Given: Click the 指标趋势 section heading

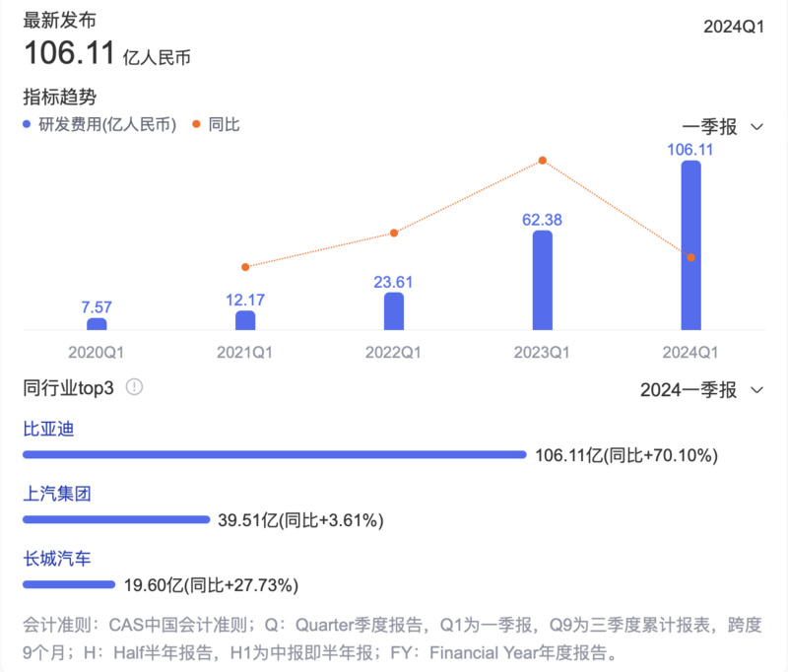Looking at the screenshot, I should pos(59,97).
